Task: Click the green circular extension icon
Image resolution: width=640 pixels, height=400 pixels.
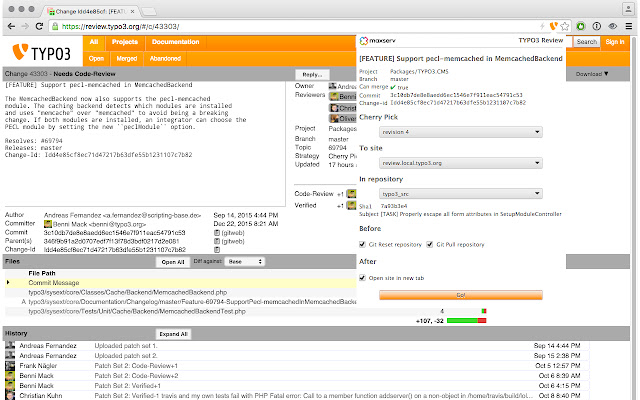Action: pyautogui.click(x=580, y=27)
